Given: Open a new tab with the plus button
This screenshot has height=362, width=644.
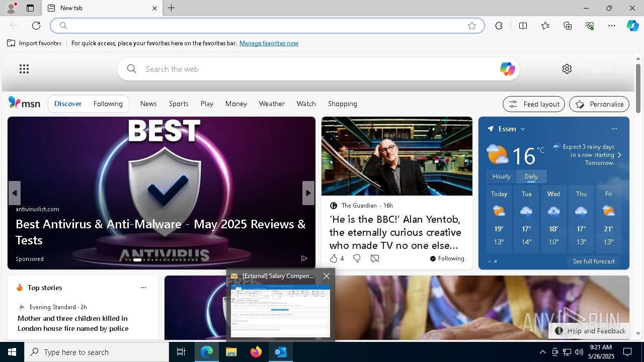Looking at the screenshot, I should (x=171, y=8).
